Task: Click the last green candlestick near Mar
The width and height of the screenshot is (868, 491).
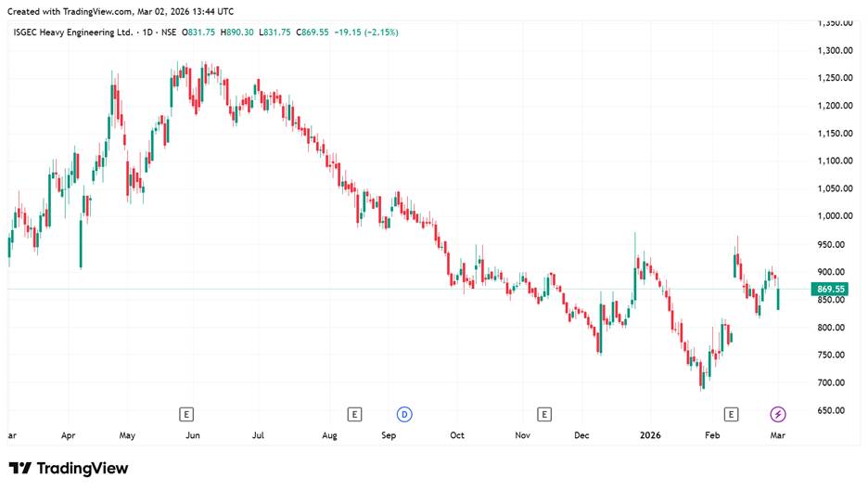Action: 778,298
